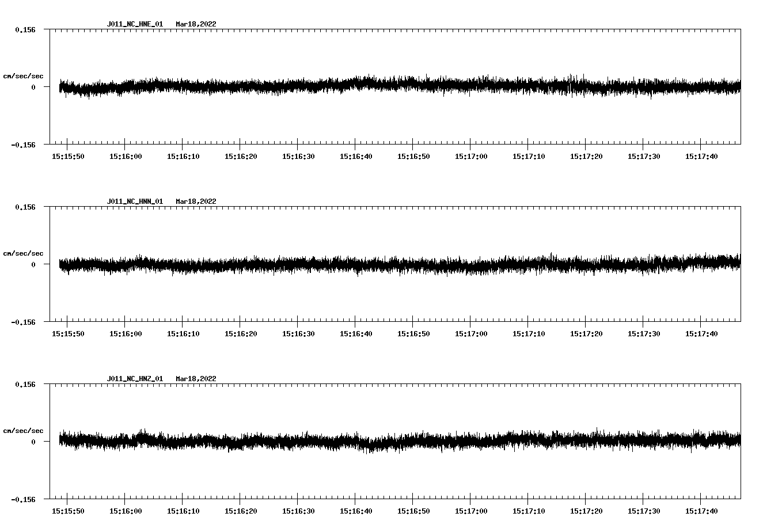Select the Mar18,2022 date above HNN plot
The height and width of the screenshot is (532, 782).
coord(196,202)
